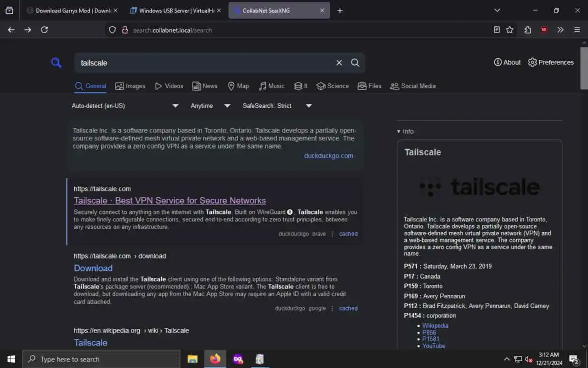The height and width of the screenshot is (368, 588).
Task: Open options dots for tailscale.com result
Action: point(333,234)
